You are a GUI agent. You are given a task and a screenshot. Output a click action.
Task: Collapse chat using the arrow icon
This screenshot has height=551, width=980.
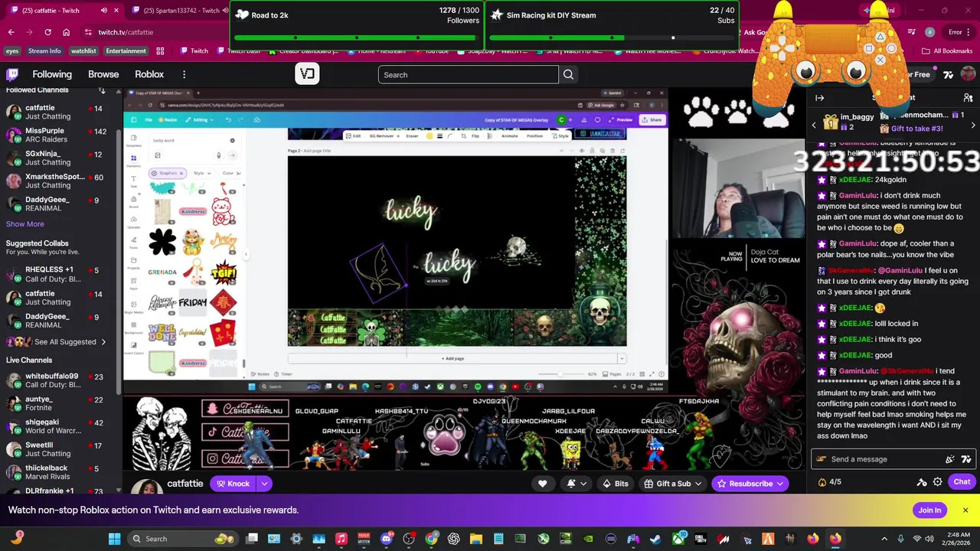(819, 98)
